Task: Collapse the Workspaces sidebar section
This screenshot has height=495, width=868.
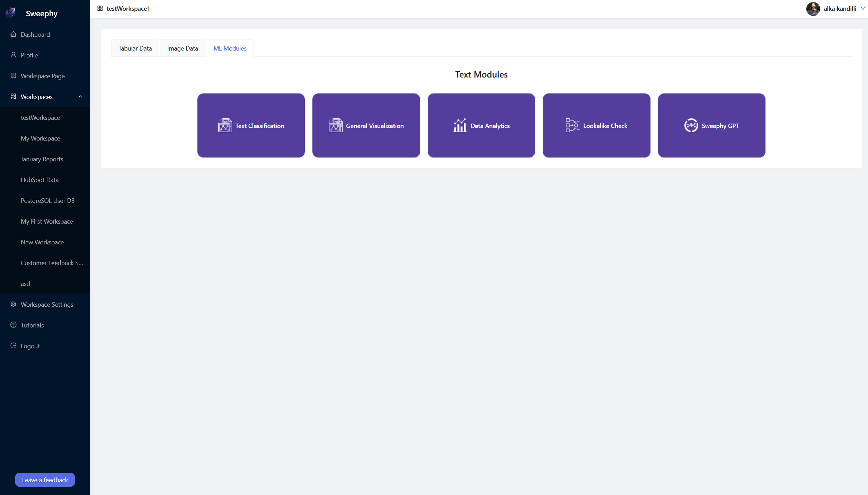Action: (80, 97)
